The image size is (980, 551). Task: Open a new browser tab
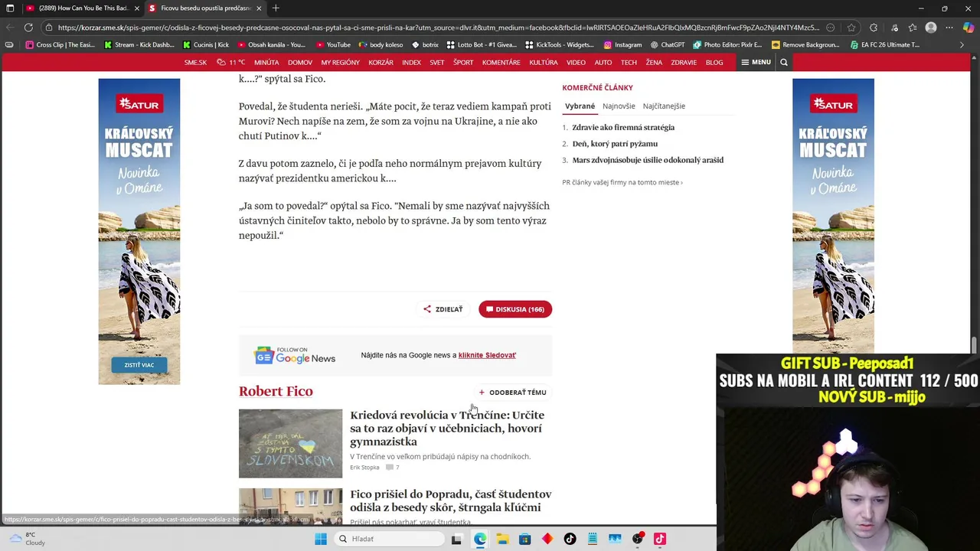coord(276,8)
